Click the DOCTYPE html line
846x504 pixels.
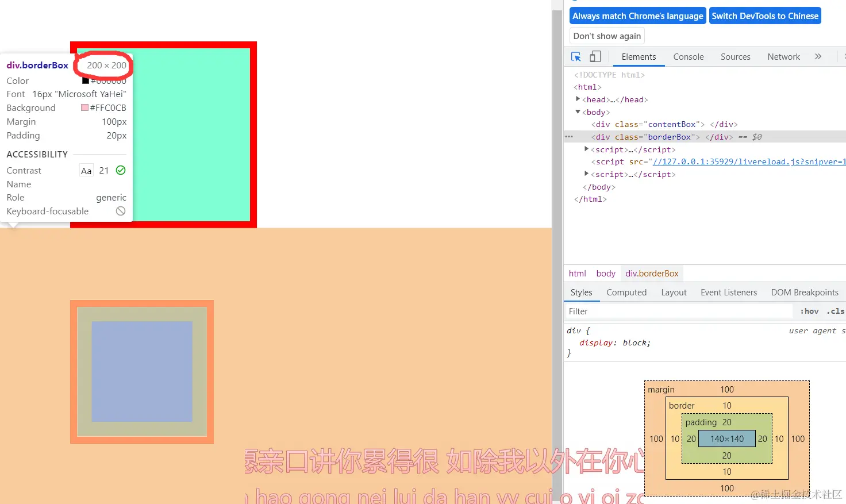609,75
